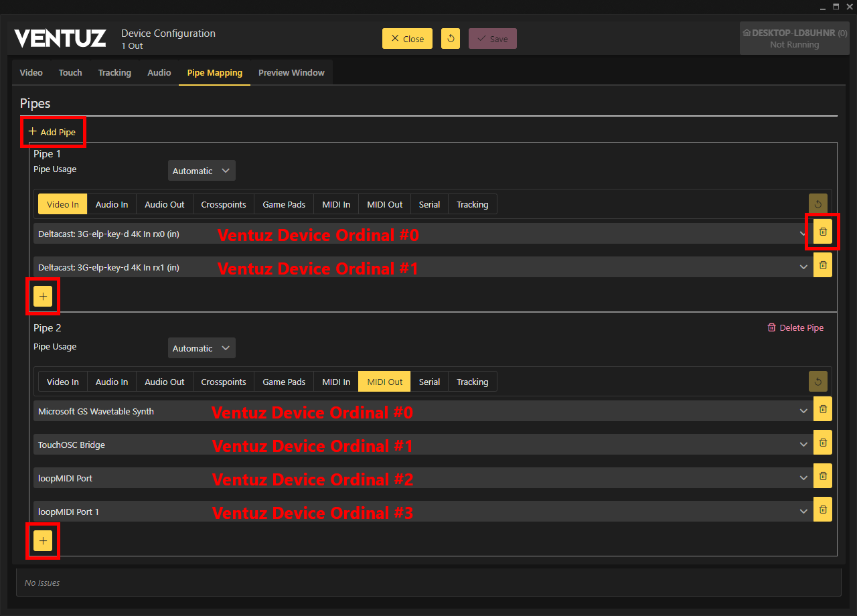Delete the loopMIDI Port 1 entry

[823, 510]
